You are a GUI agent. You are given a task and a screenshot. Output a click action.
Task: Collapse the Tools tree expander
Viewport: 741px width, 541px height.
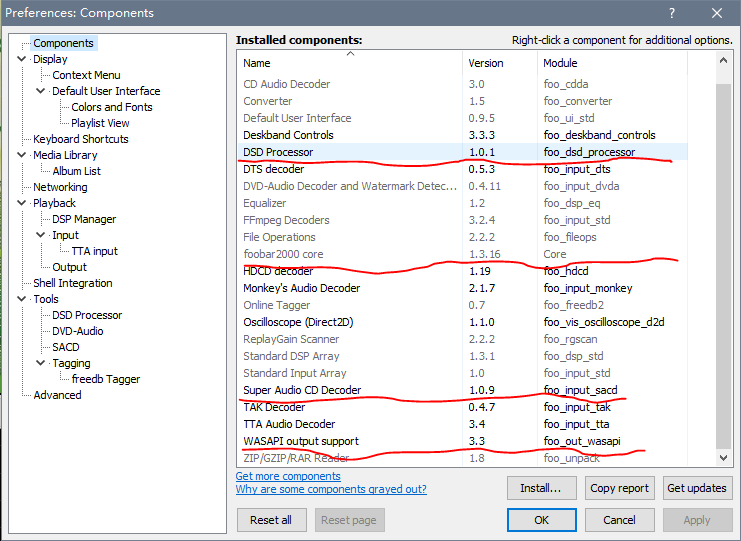coord(22,299)
